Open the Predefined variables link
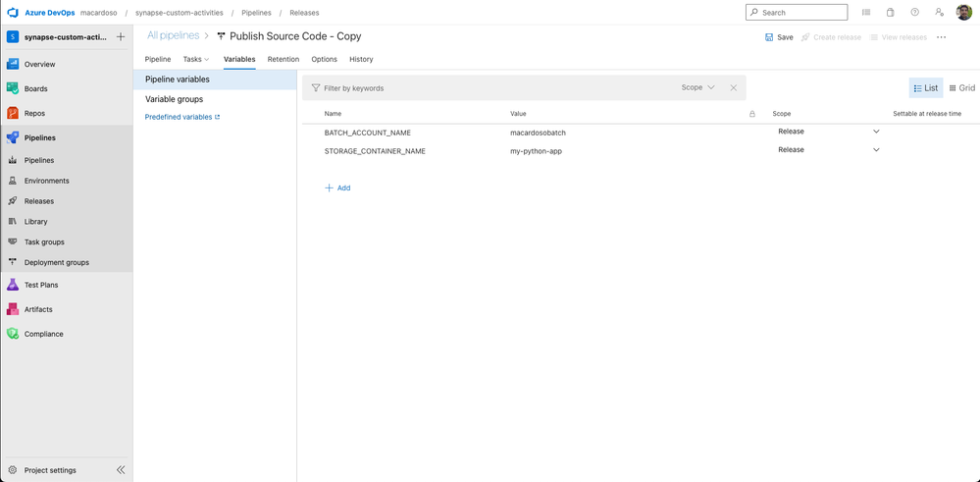The height and width of the screenshot is (482, 980). click(181, 117)
